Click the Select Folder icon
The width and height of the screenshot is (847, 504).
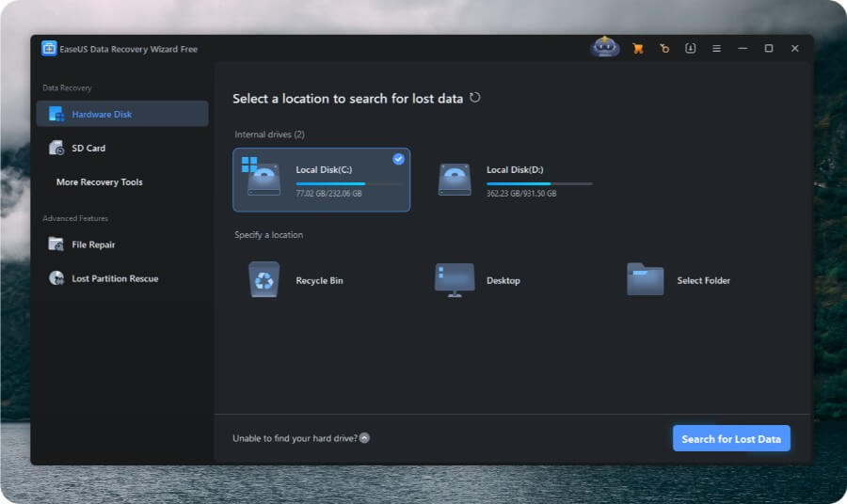pos(645,280)
